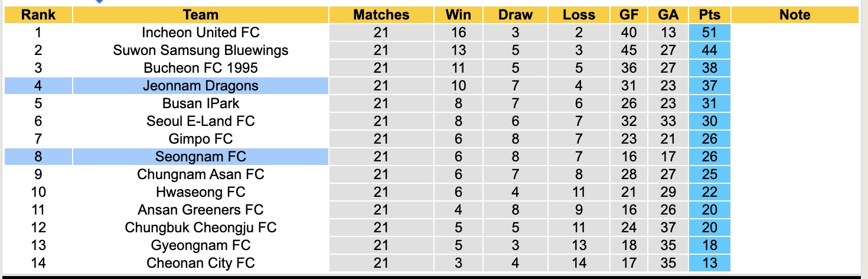Open Chungbuk Cheongju FC team entry
The image size is (868, 279).
[201, 228]
